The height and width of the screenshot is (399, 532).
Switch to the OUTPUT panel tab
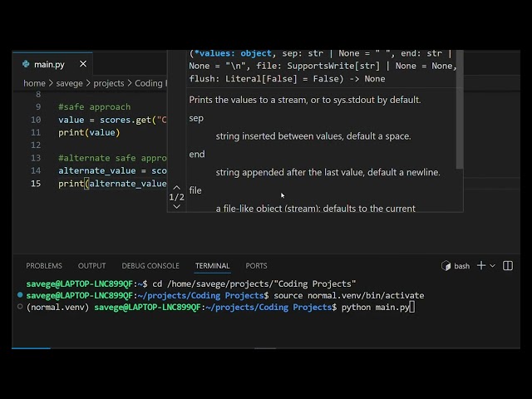(x=91, y=266)
